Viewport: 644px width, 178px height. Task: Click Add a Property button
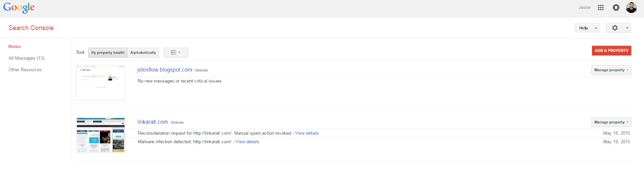click(611, 50)
